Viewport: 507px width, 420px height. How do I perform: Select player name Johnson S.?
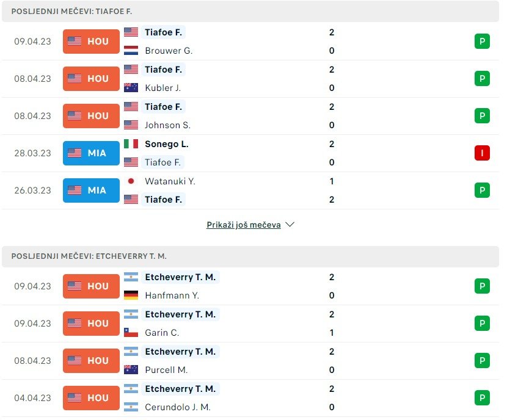pyautogui.click(x=167, y=125)
